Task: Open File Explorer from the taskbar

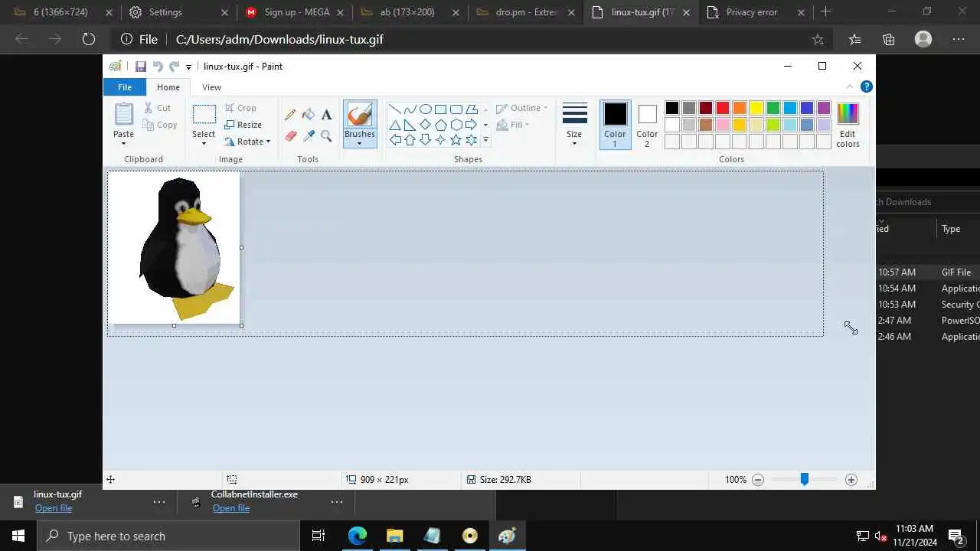Action: click(394, 536)
